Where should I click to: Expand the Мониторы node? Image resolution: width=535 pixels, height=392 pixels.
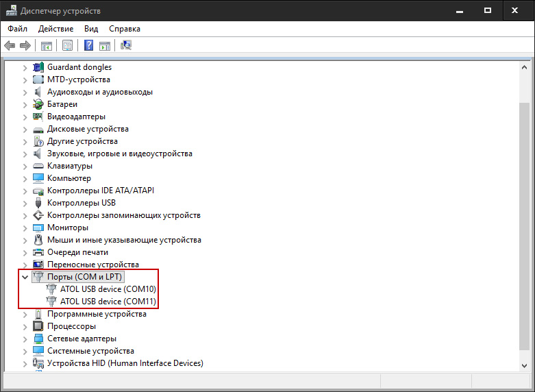[x=25, y=228]
